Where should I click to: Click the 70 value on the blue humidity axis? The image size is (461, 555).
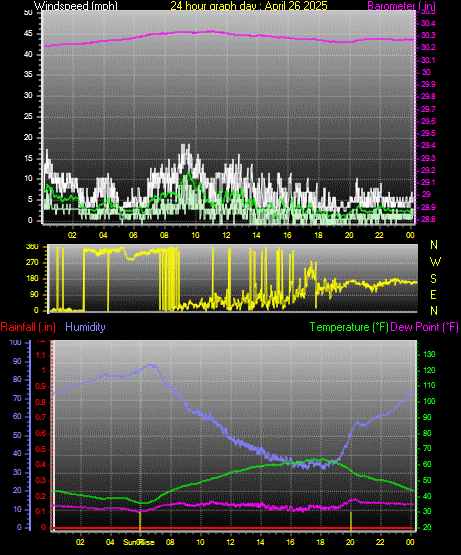17,399
